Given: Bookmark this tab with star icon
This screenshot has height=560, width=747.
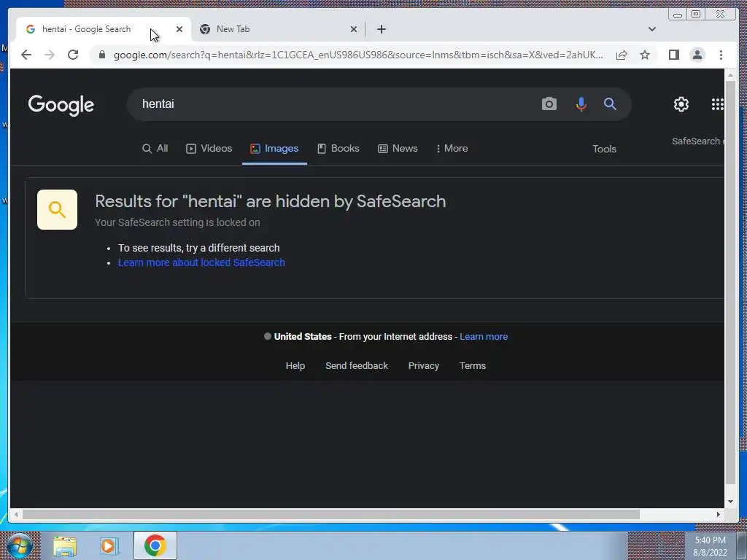Looking at the screenshot, I should point(645,55).
